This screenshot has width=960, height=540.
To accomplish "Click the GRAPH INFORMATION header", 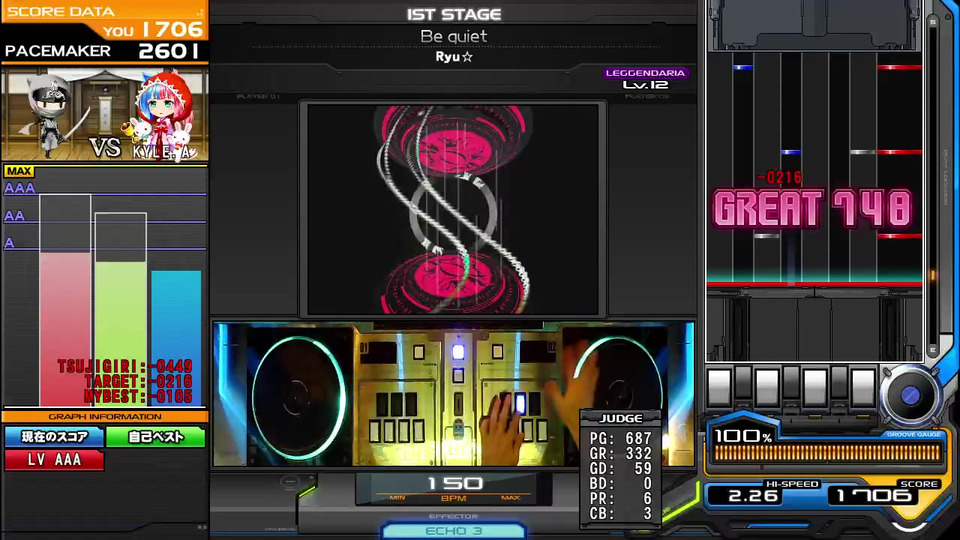I will [x=105, y=416].
